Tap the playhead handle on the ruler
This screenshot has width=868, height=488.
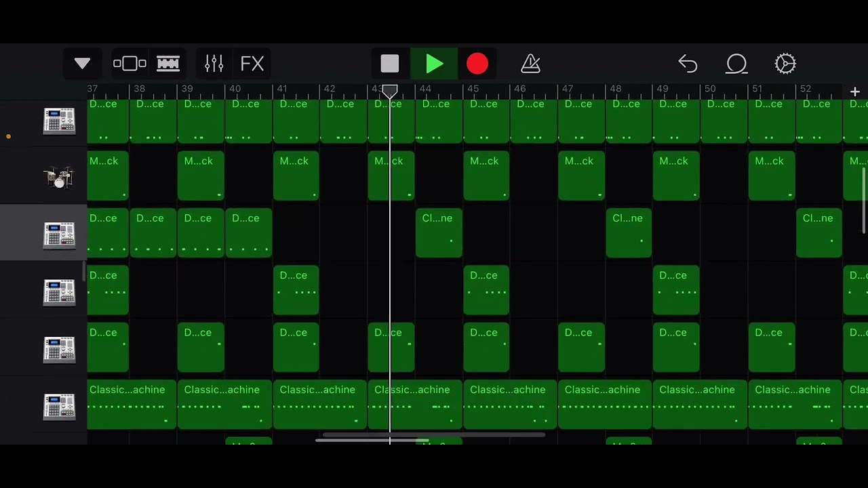point(390,91)
